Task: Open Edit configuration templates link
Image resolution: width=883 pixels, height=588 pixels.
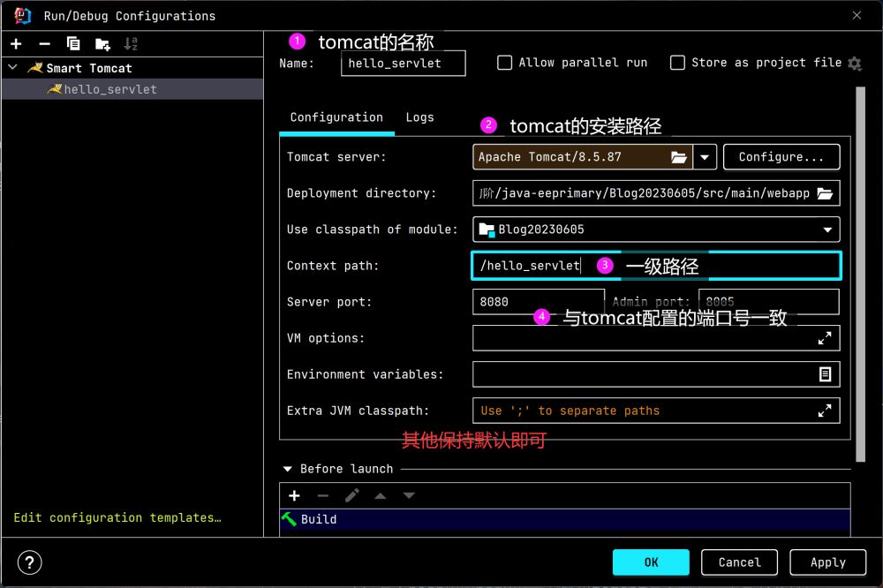Action: pos(117,518)
